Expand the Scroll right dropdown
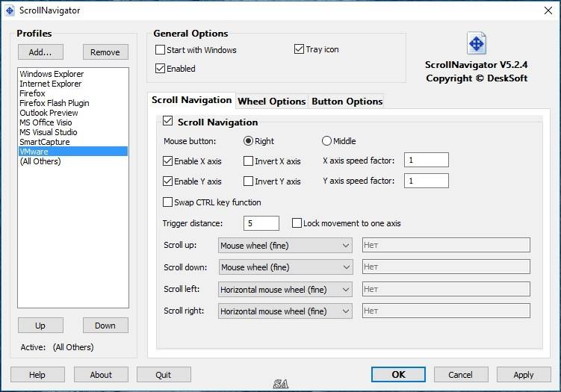561x392 pixels. (285, 311)
